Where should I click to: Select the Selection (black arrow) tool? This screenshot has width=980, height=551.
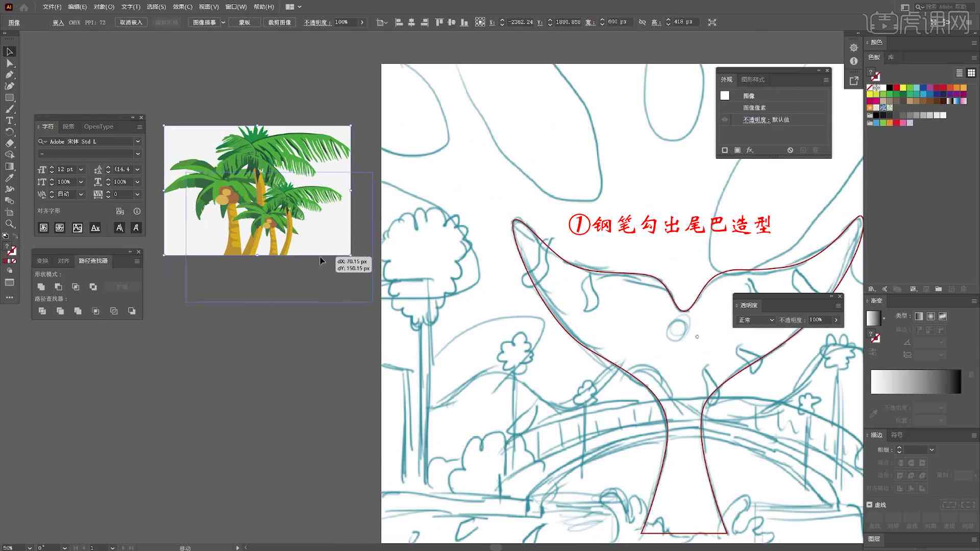click(x=10, y=52)
